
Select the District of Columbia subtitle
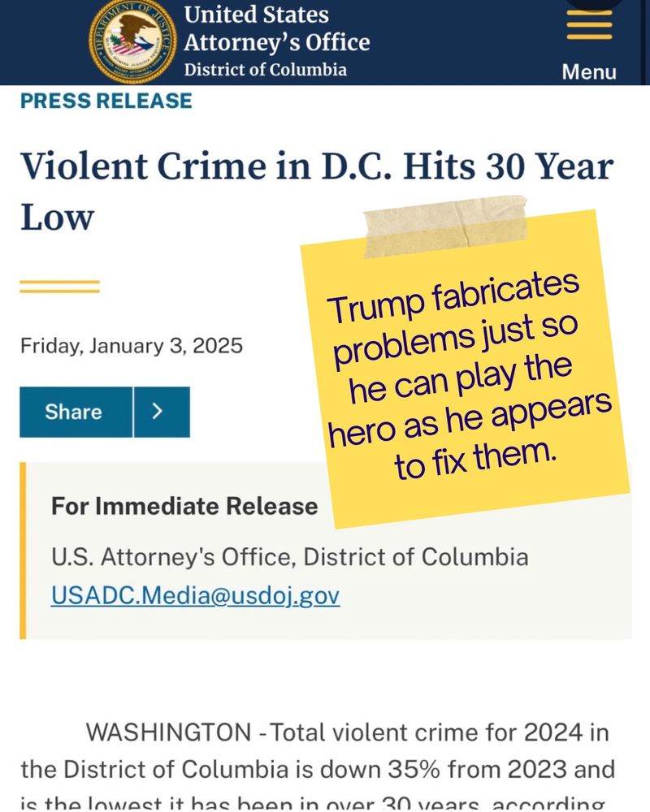pyautogui.click(x=265, y=69)
